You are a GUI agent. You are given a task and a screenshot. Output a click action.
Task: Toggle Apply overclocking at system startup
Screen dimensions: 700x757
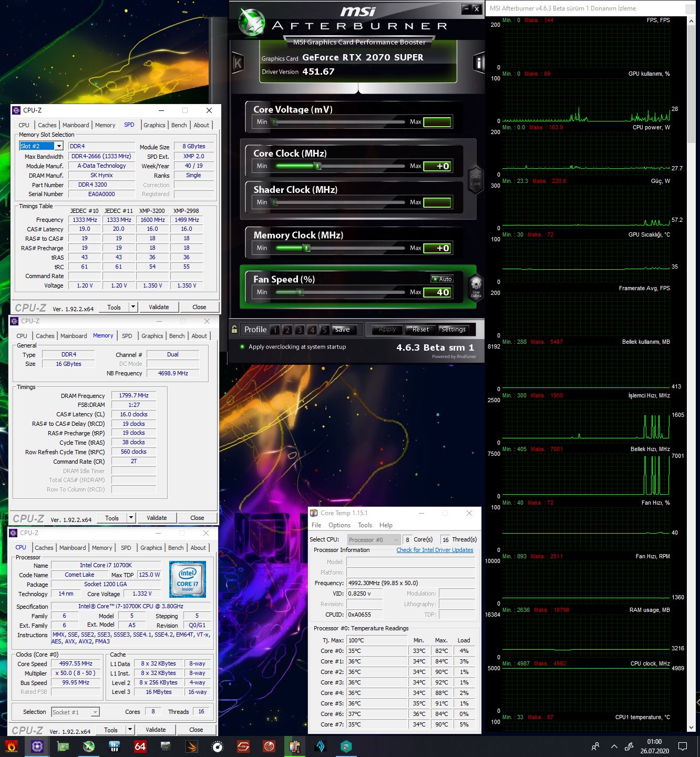[242, 347]
